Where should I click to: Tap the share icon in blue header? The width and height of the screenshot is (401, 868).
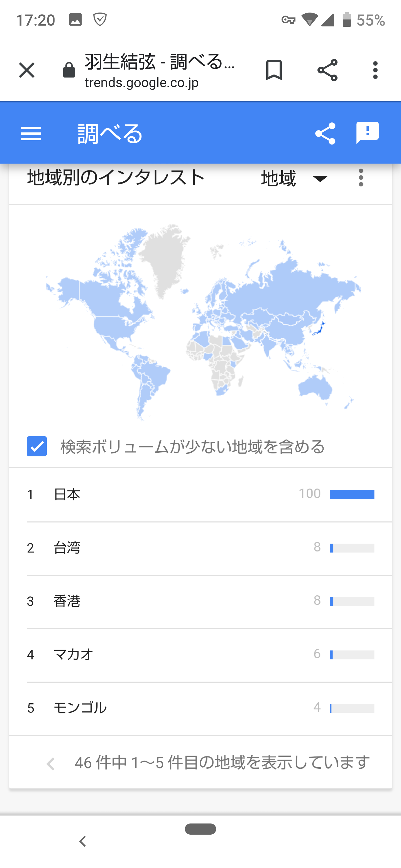coord(325,134)
